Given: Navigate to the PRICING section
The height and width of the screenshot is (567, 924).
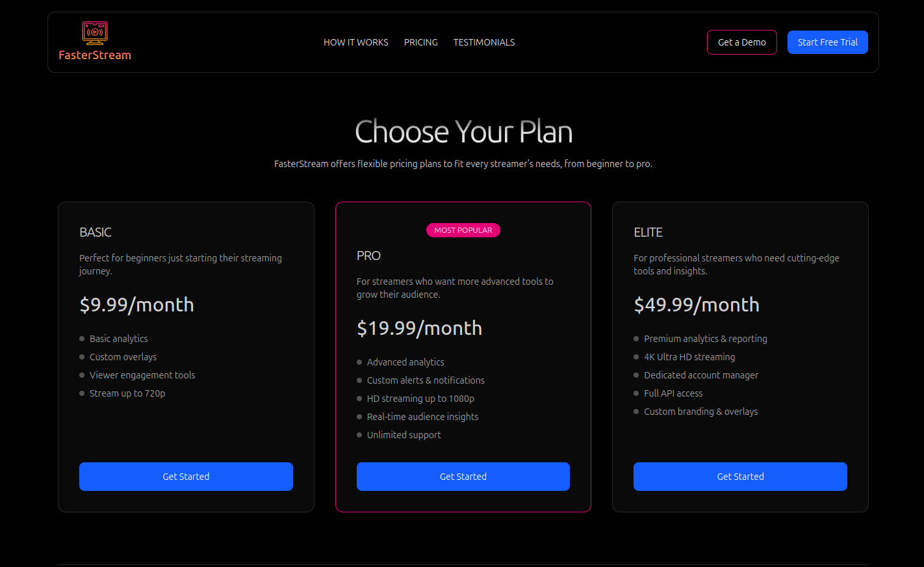Looking at the screenshot, I should [420, 42].
